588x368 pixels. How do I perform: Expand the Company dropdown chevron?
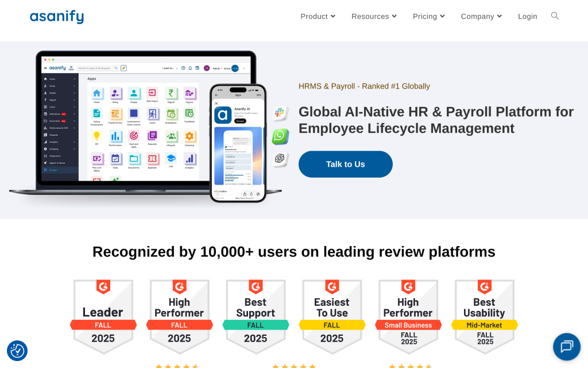[x=500, y=16]
